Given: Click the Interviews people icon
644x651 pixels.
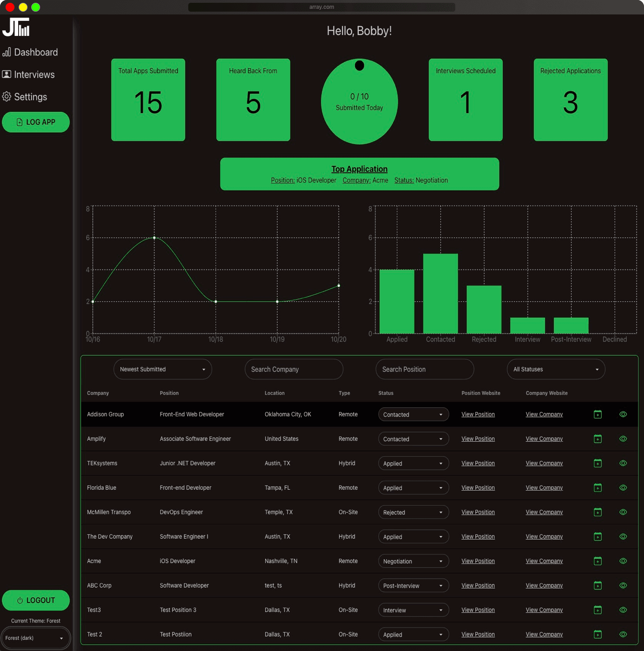Looking at the screenshot, I should (7, 74).
